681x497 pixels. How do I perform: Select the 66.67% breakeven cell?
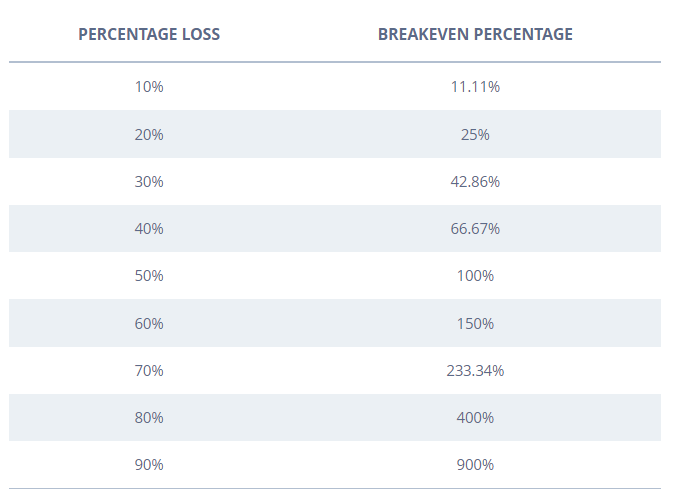point(475,229)
